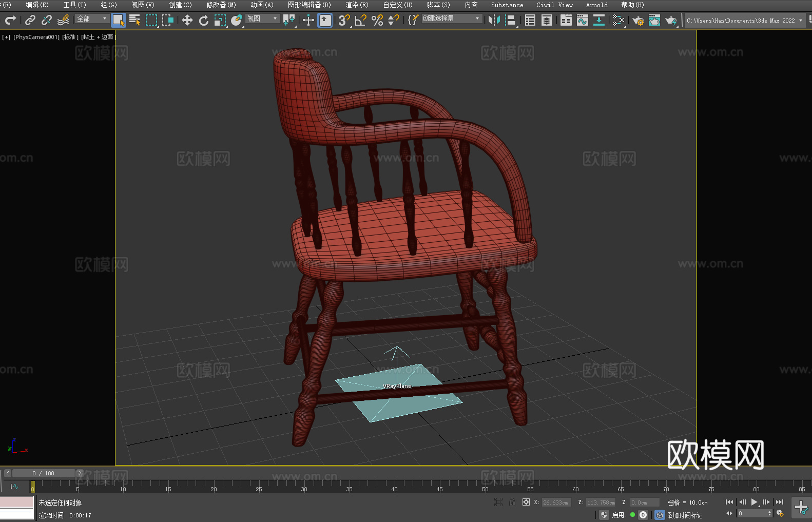Open the Substance menu

(x=507, y=5)
